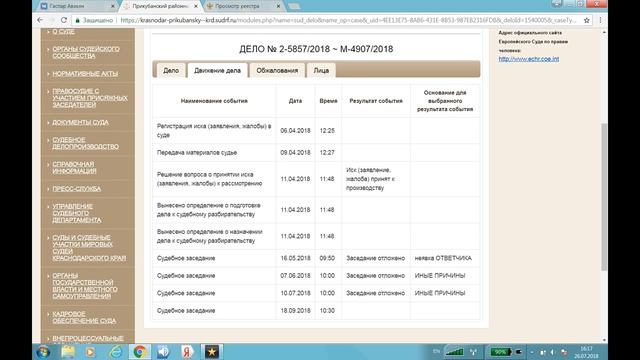640x360 pixels.
Task: Open the Chrome three-dot menu
Action: tap(600, 20)
